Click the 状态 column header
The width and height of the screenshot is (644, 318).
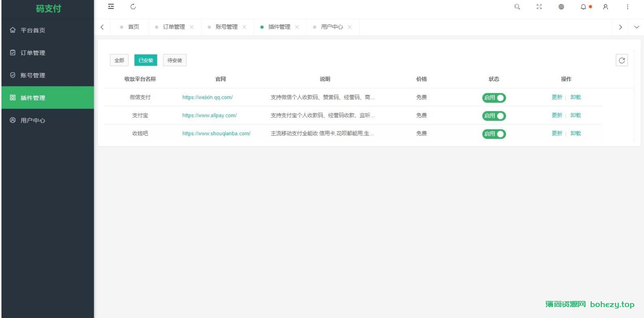[494, 79]
